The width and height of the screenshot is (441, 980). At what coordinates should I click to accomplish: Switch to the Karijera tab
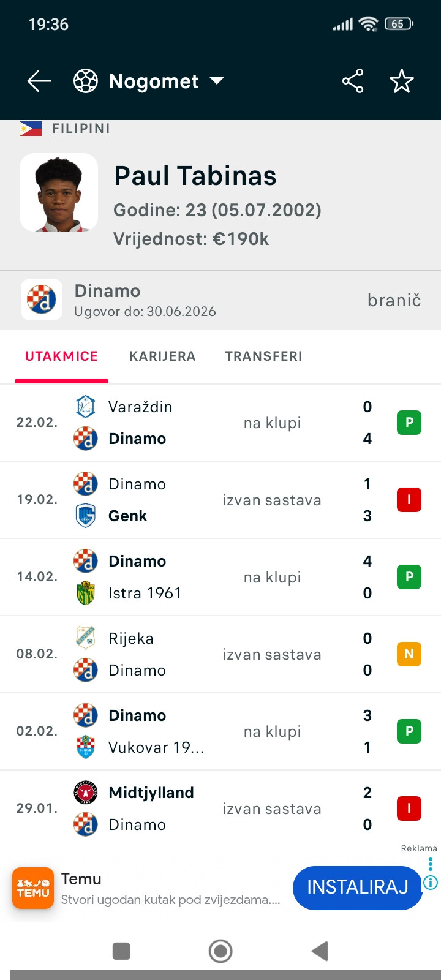[162, 356]
